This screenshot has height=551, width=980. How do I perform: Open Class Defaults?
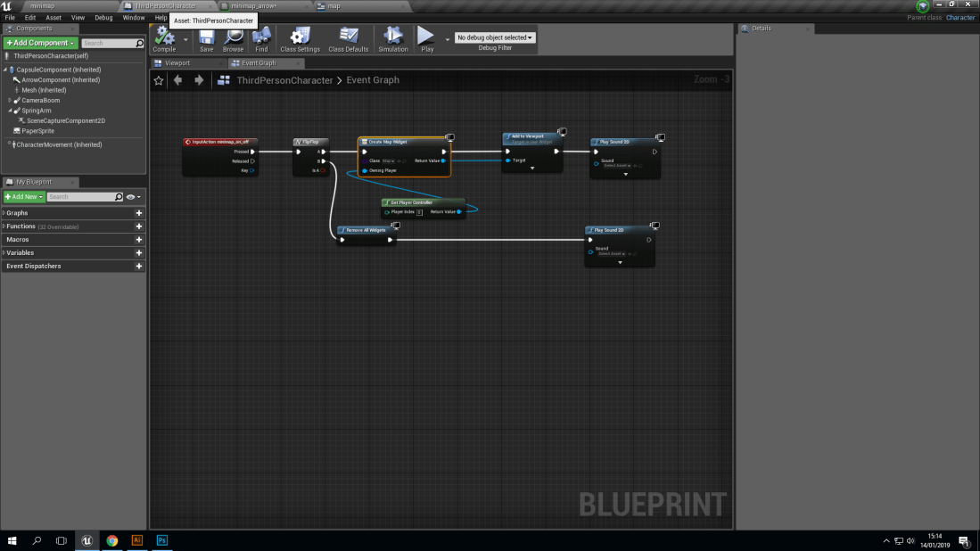pyautogui.click(x=348, y=37)
